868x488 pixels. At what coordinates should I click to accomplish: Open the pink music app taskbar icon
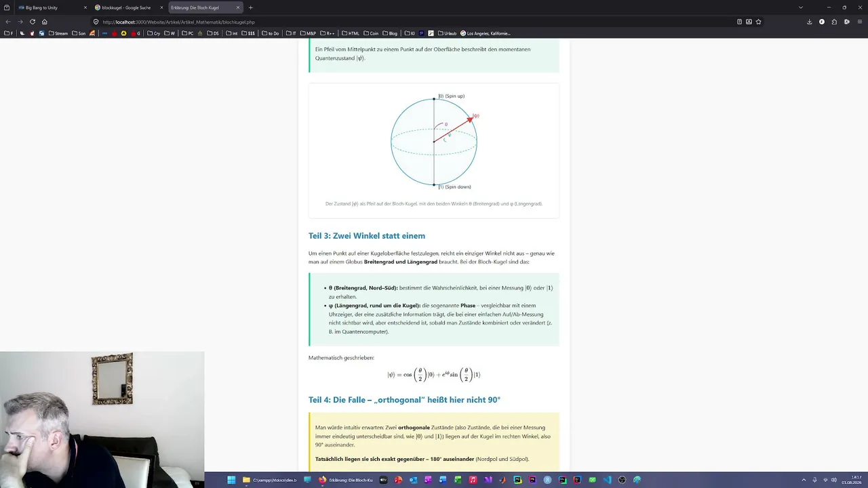[x=473, y=480]
